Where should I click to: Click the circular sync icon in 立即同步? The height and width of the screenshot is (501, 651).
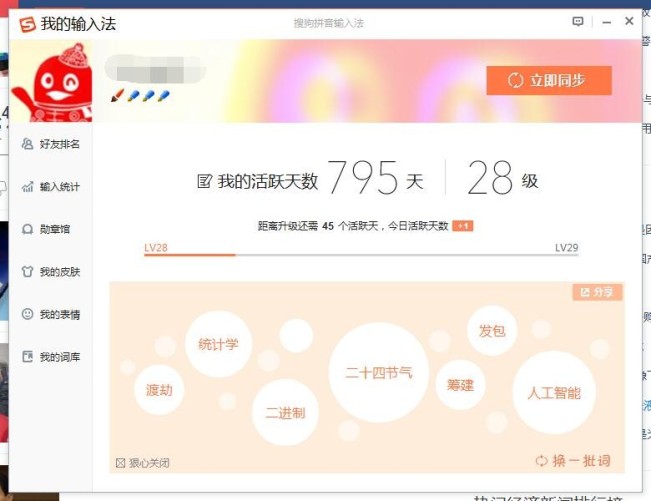[x=515, y=80]
